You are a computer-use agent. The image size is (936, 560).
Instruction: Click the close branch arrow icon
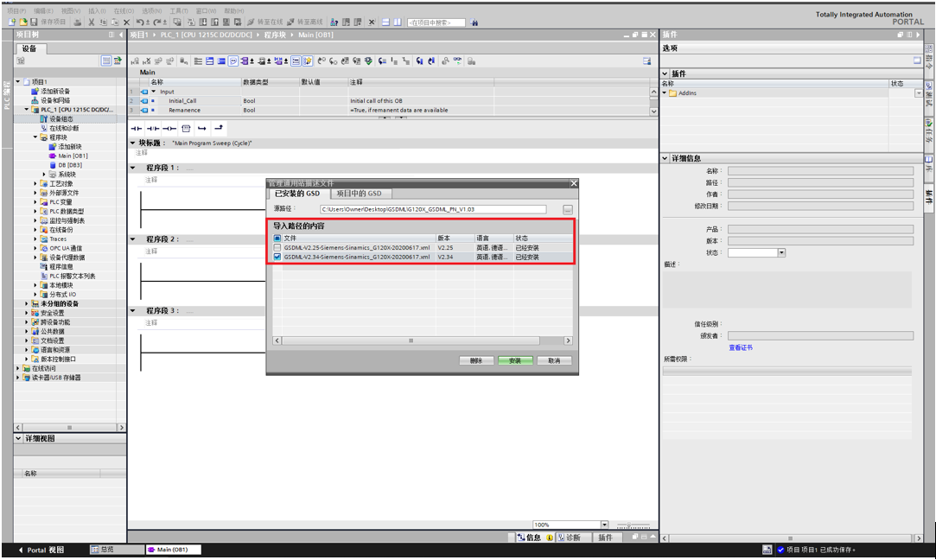click(x=219, y=128)
